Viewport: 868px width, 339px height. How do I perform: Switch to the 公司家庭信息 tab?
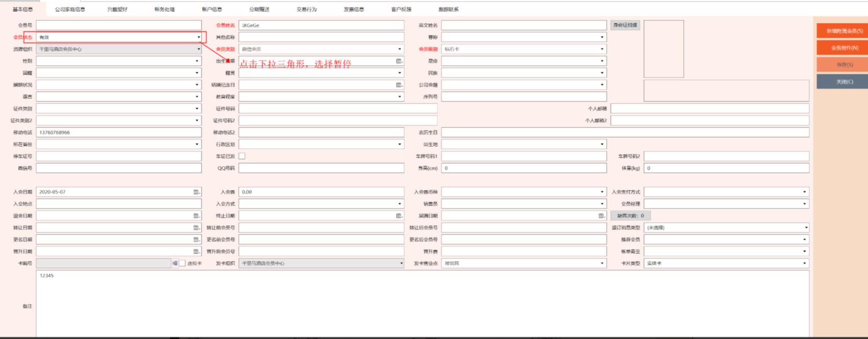[70, 9]
